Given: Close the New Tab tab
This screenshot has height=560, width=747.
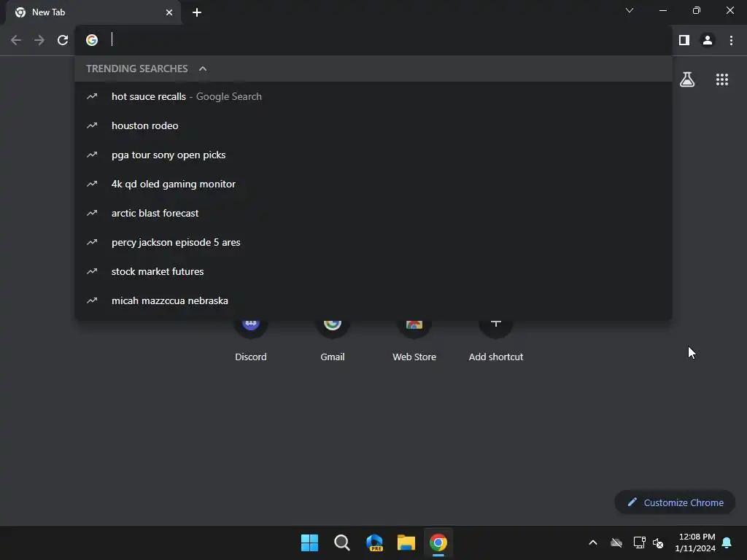Looking at the screenshot, I should tap(169, 12).
